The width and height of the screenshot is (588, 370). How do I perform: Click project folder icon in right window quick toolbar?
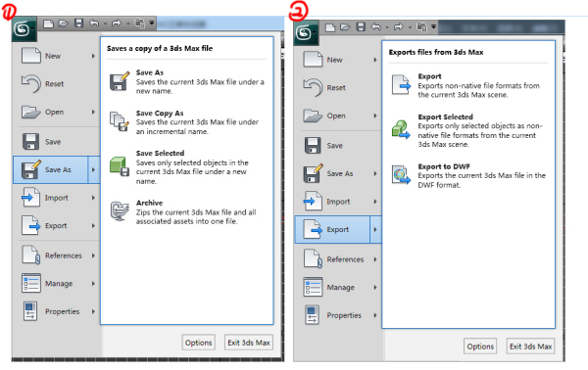(x=421, y=27)
